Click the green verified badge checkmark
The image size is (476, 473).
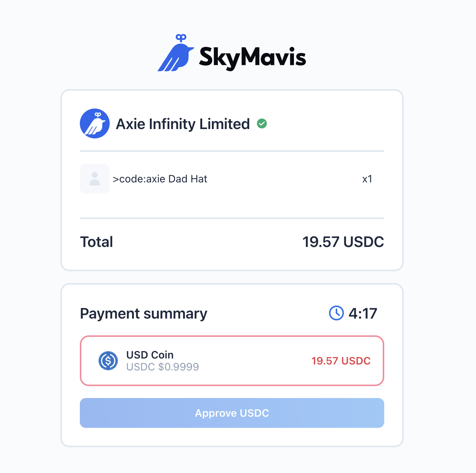(262, 123)
